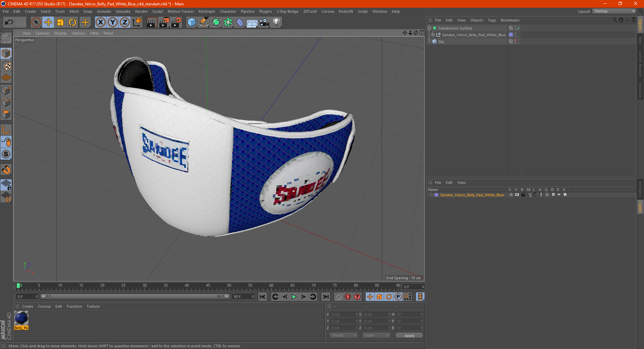Toggle Y axis lock
The width and height of the screenshot is (644, 349).
[113, 22]
